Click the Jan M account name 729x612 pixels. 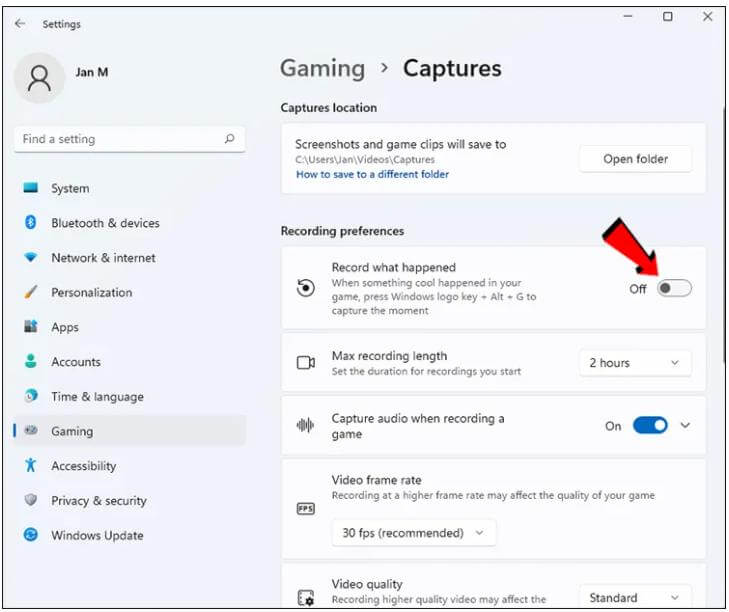tap(92, 72)
